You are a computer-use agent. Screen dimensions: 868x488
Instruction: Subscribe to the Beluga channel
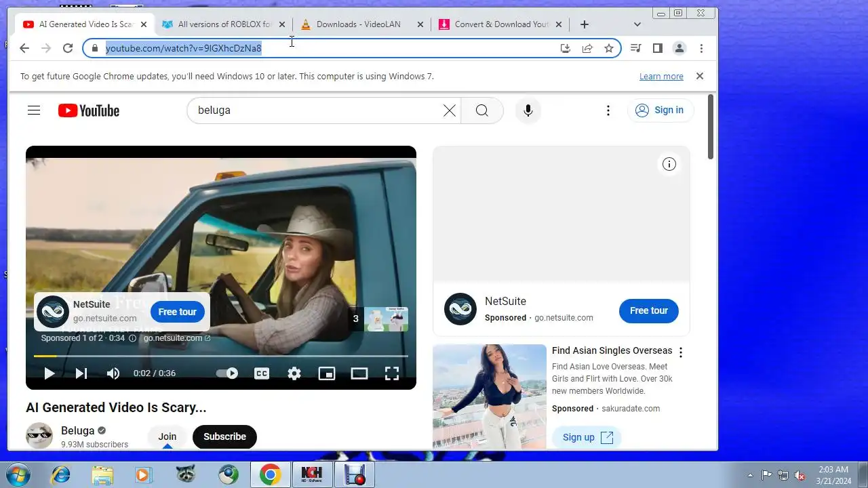click(x=224, y=436)
